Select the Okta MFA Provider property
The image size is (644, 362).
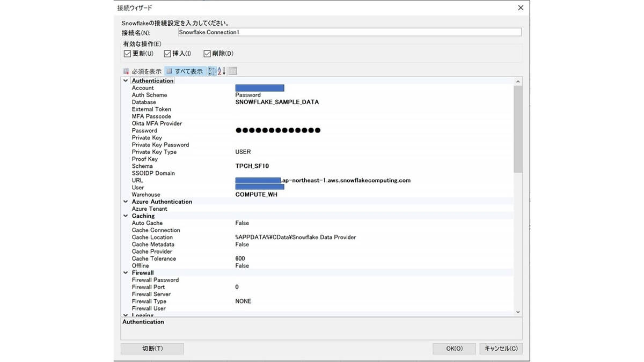(157, 123)
